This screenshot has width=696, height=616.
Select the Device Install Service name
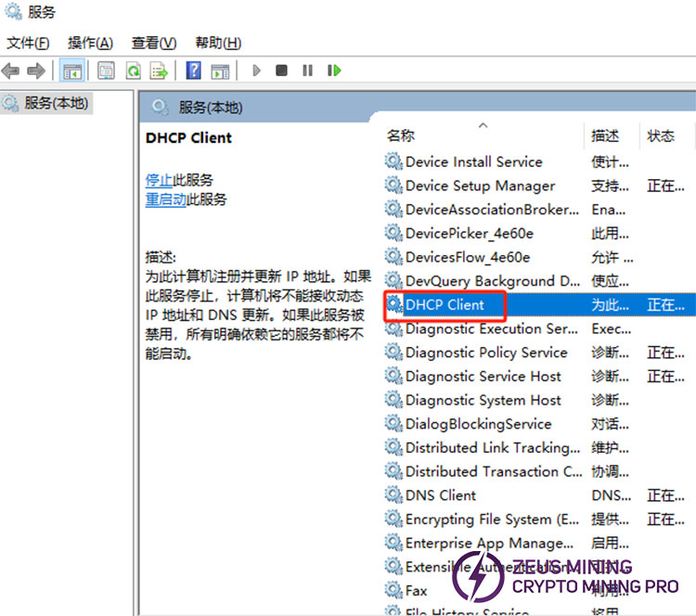[x=473, y=161]
